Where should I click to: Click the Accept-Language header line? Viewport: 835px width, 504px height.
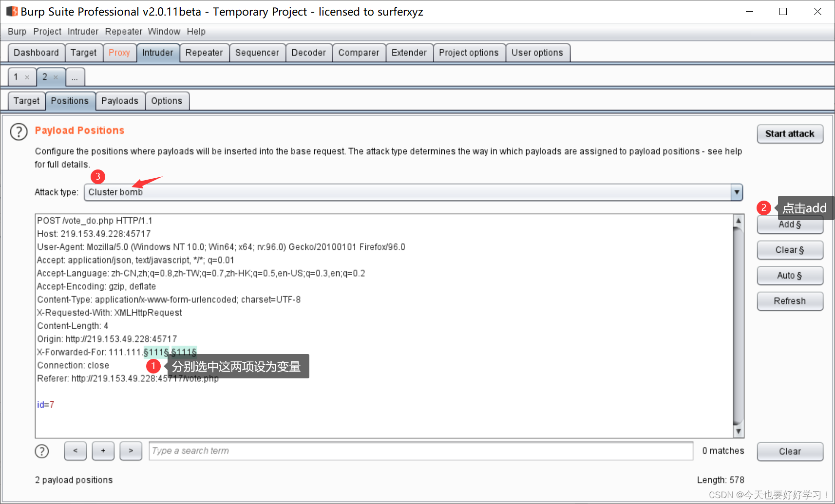201,273
